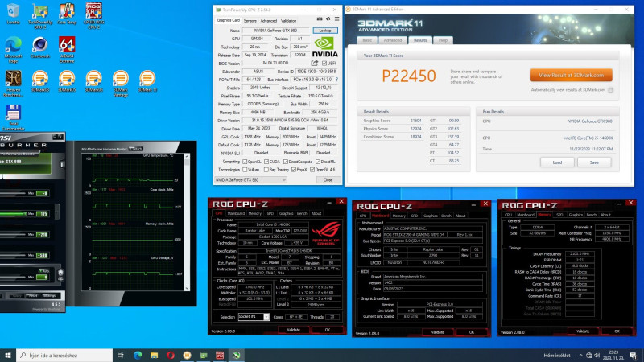Switch to Advanced tab in GPU-Z
Viewport: 644px width, 362px height.
coord(269,21)
